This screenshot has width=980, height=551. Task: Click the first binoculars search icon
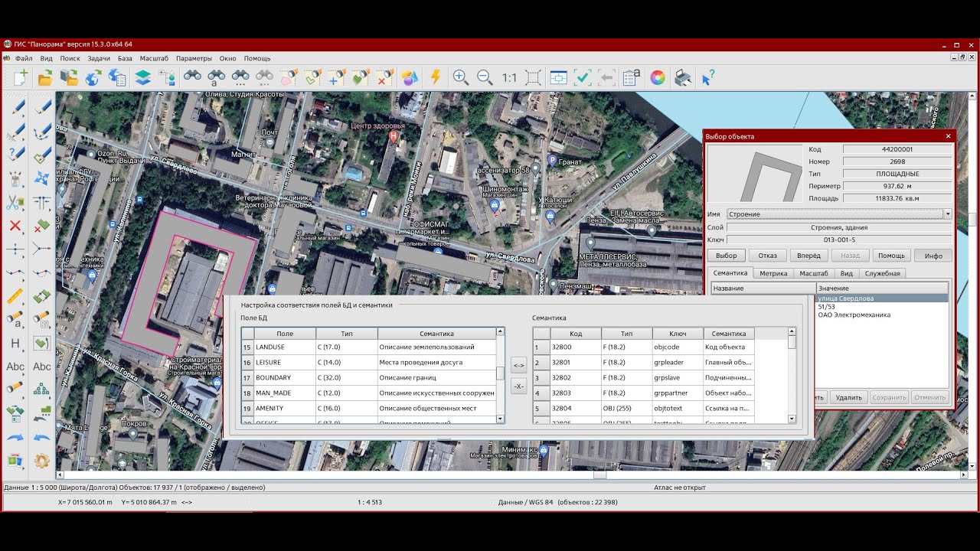(192, 77)
